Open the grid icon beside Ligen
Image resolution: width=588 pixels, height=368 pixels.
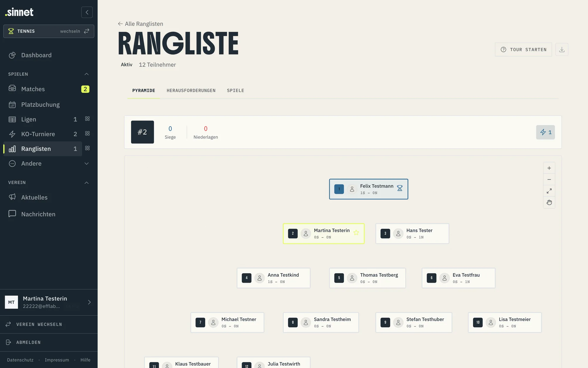[87, 119]
